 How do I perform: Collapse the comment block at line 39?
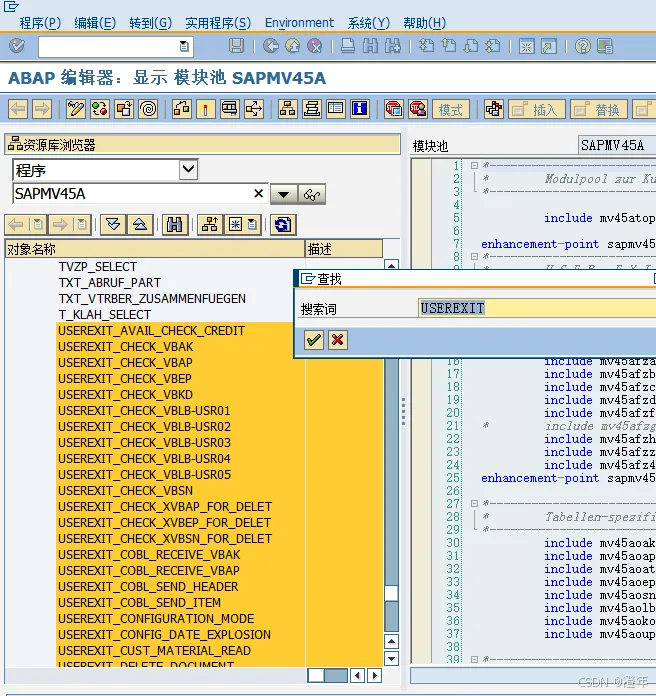pos(474,660)
